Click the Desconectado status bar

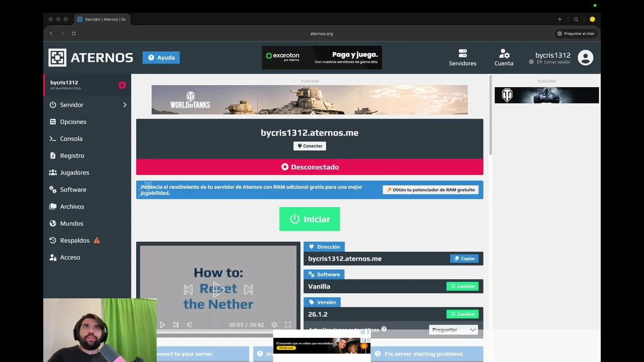(x=309, y=167)
